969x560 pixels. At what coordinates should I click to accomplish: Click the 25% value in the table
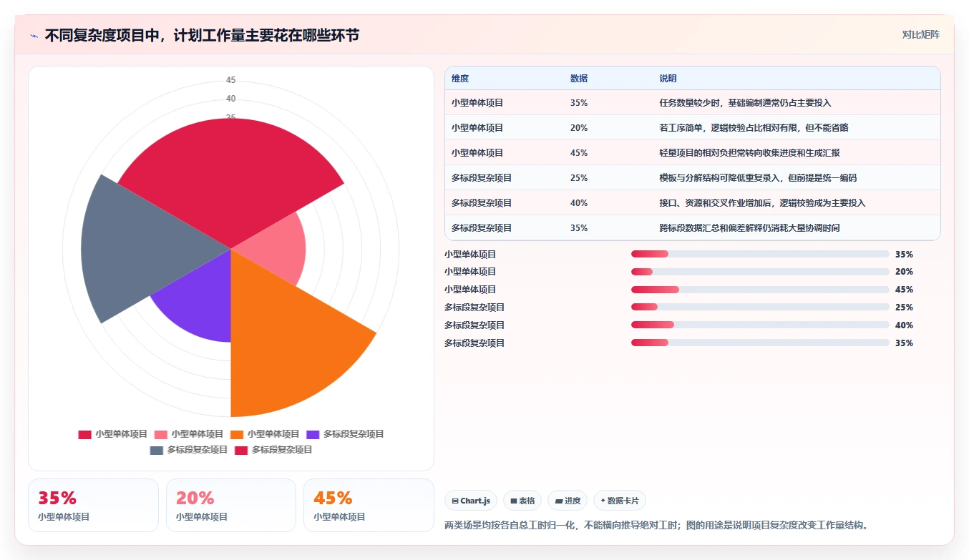coord(579,178)
